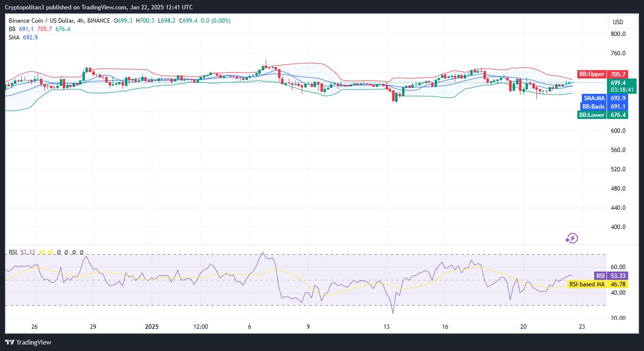This screenshot has width=644, height=351.
Task: Click the BB:Basis label tag
Action: pos(593,106)
